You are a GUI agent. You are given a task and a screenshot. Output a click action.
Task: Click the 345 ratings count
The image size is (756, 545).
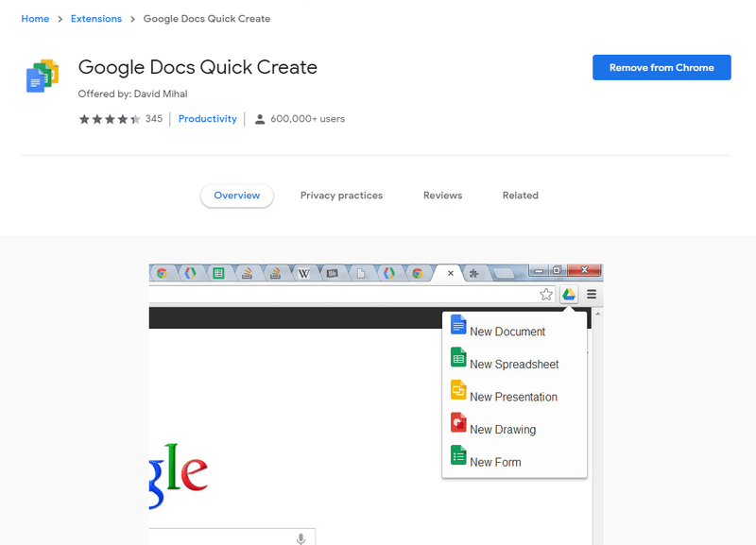(154, 119)
